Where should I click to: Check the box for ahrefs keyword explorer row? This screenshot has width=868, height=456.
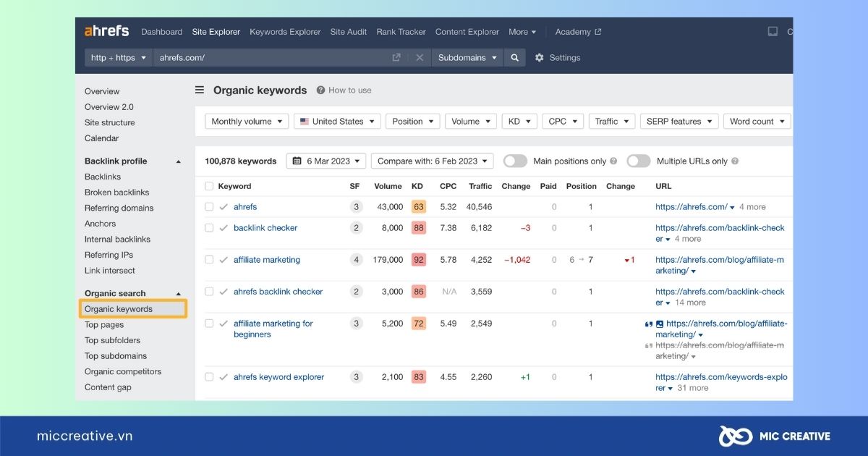[209, 377]
